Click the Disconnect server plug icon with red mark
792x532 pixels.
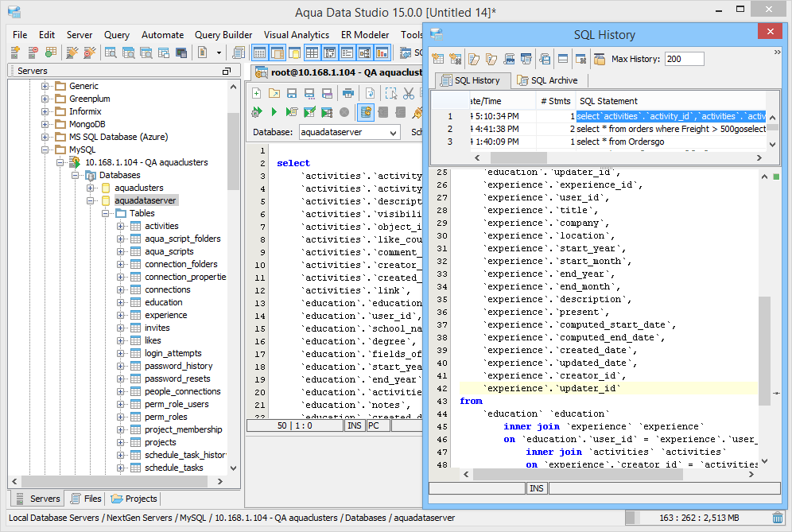(89, 52)
